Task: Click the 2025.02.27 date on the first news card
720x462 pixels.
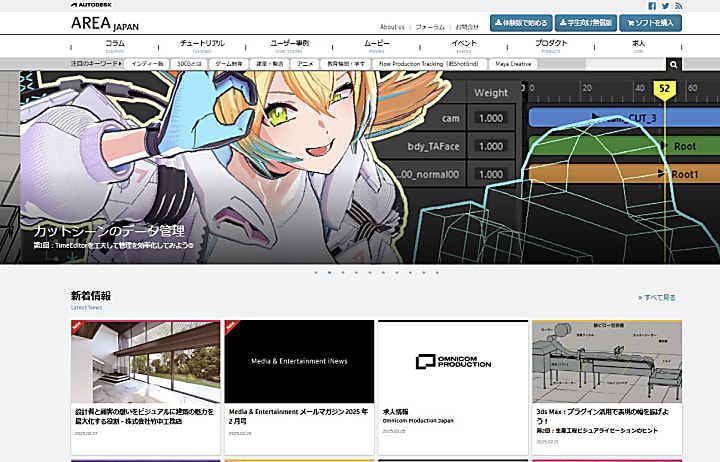Action: [86, 433]
